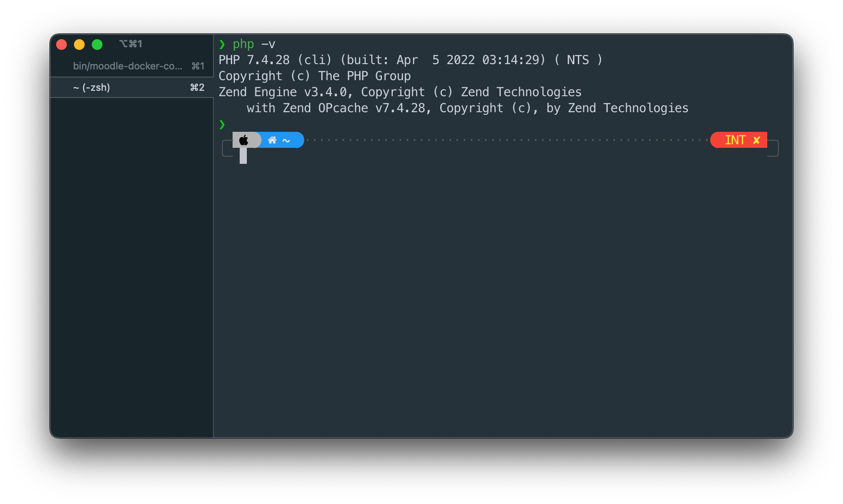This screenshot has height=504, width=843.
Task: Click the php command text
Action: [243, 44]
